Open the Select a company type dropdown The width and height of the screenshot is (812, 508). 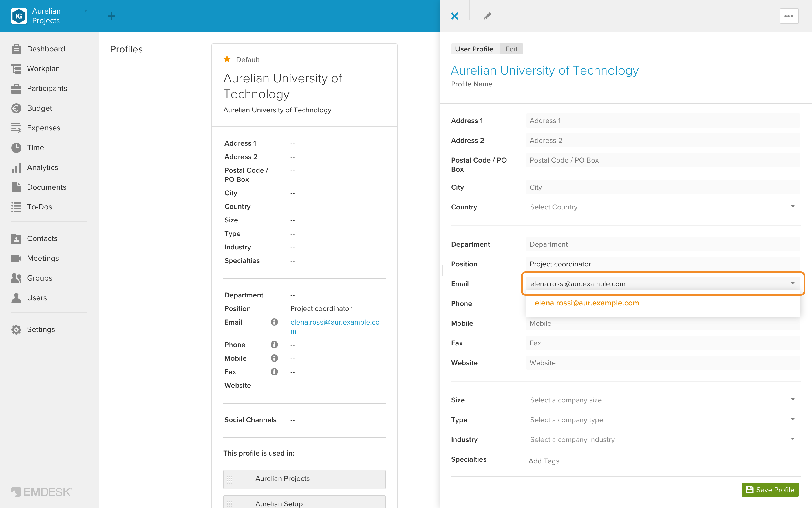point(663,420)
